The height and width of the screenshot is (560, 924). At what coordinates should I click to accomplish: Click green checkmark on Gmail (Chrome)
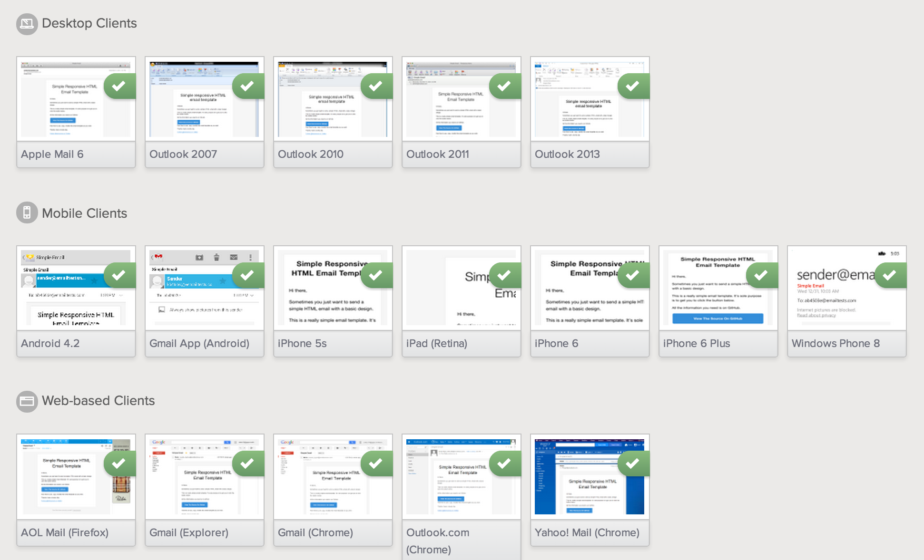(x=376, y=463)
